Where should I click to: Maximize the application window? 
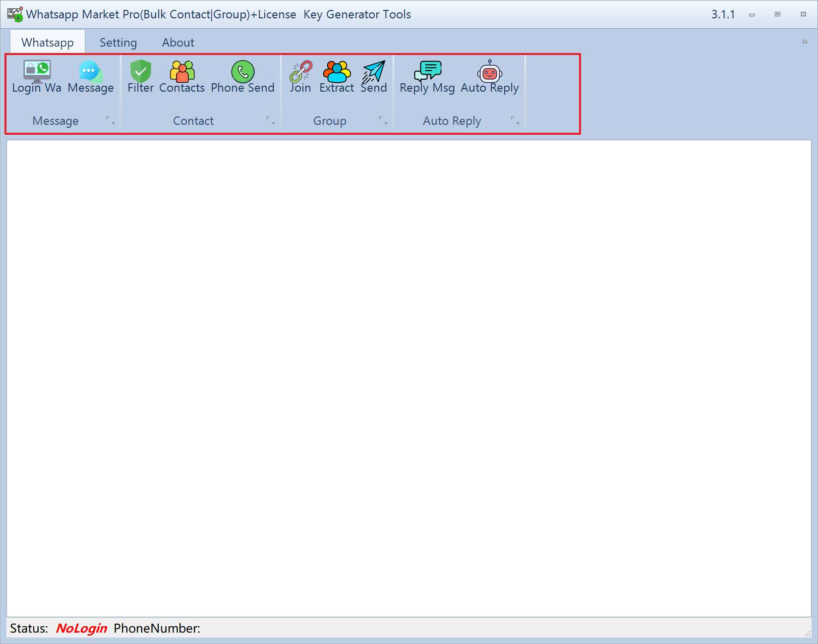[x=777, y=14]
